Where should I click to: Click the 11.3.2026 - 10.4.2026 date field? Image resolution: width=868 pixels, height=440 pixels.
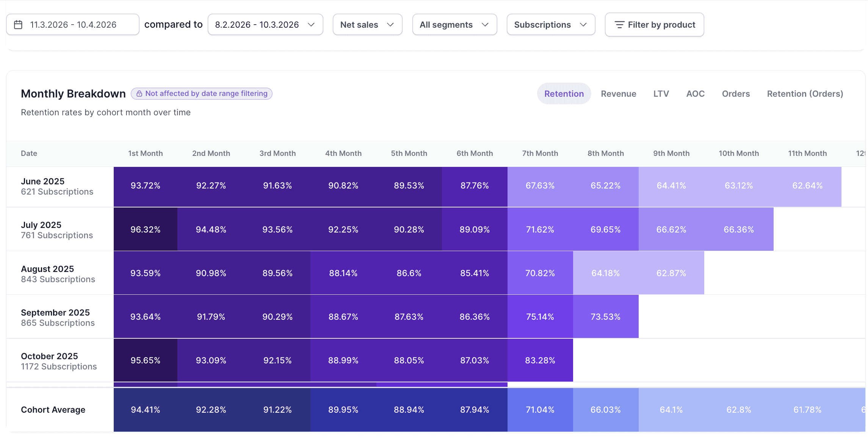(x=73, y=25)
